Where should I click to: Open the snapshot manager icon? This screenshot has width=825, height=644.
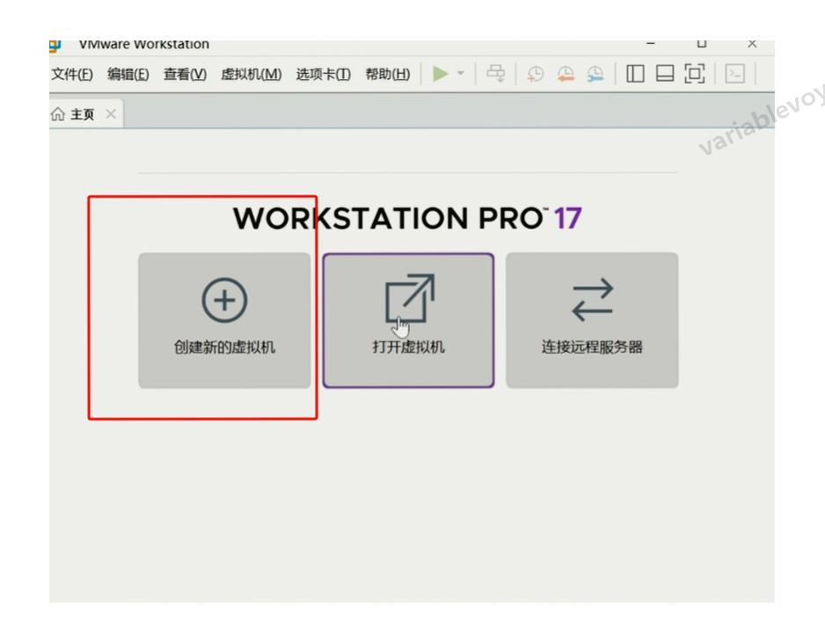(595, 74)
